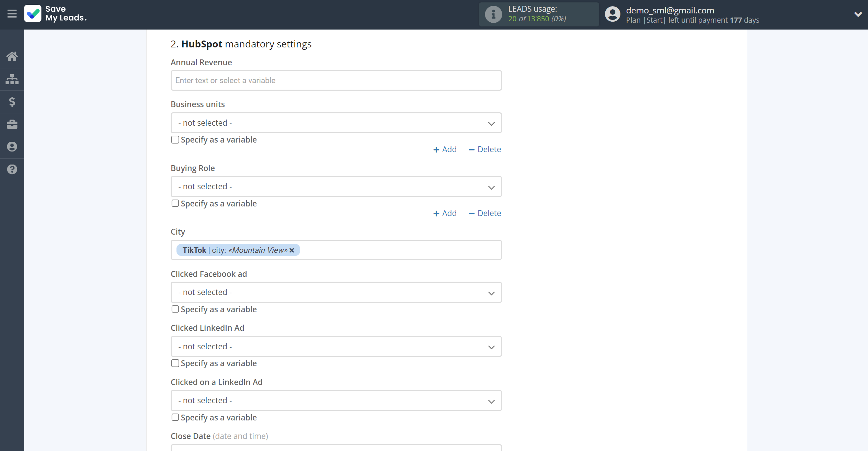
Task: Click Add under Buying Role
Action: [x=445, y=213]
